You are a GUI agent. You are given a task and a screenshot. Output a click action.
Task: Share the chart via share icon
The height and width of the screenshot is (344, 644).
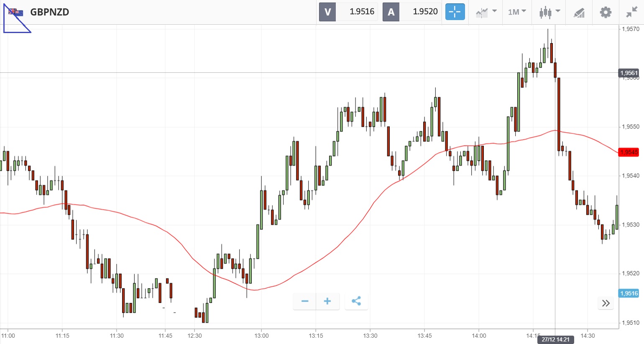tap(356, 301)
